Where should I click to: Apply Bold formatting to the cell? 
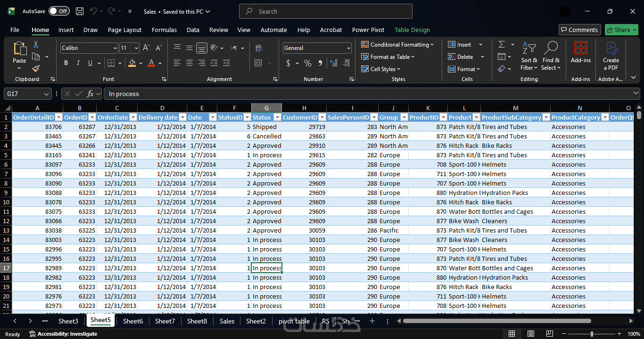tap(66, 63)
